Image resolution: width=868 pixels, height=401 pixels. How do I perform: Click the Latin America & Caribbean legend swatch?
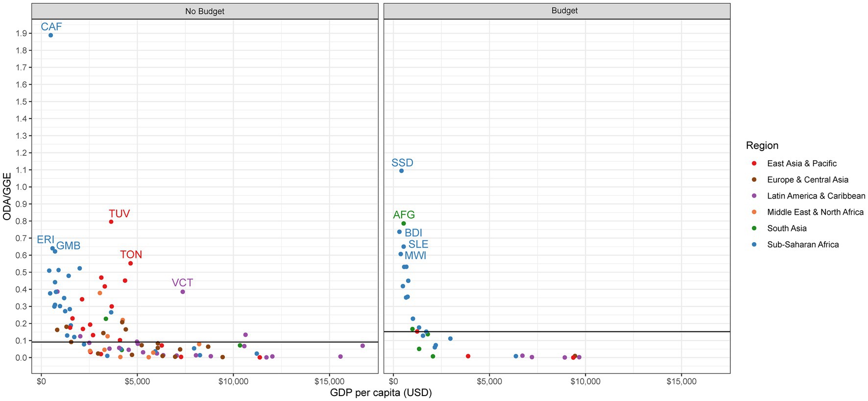(754, 196)
